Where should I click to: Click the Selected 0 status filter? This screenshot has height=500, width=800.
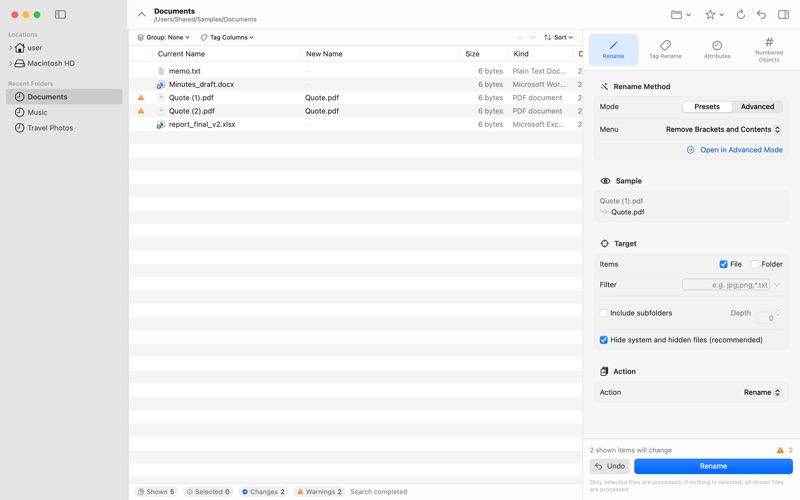208,492
